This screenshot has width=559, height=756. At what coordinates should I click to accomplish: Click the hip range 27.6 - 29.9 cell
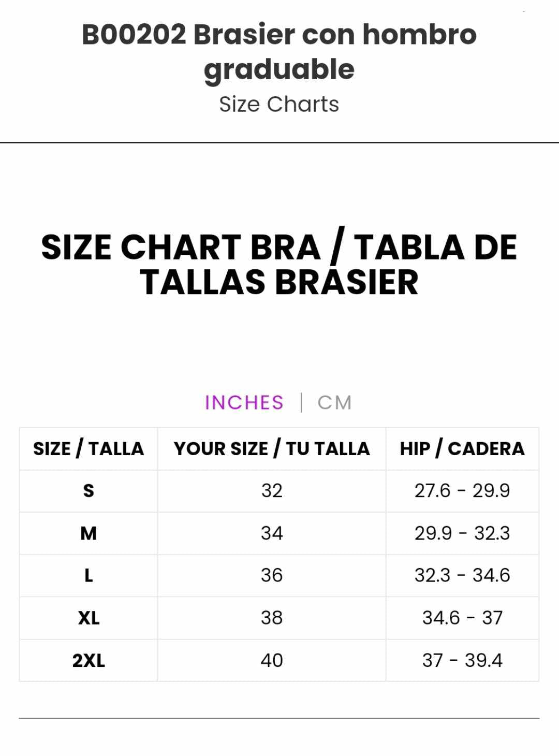point(462,491)
